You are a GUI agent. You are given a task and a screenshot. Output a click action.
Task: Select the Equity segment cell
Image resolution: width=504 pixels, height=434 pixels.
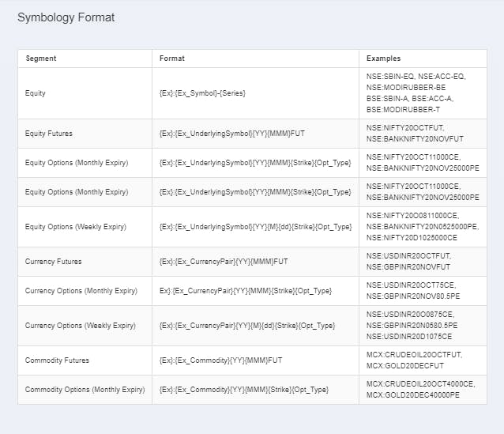pos(36,93)
